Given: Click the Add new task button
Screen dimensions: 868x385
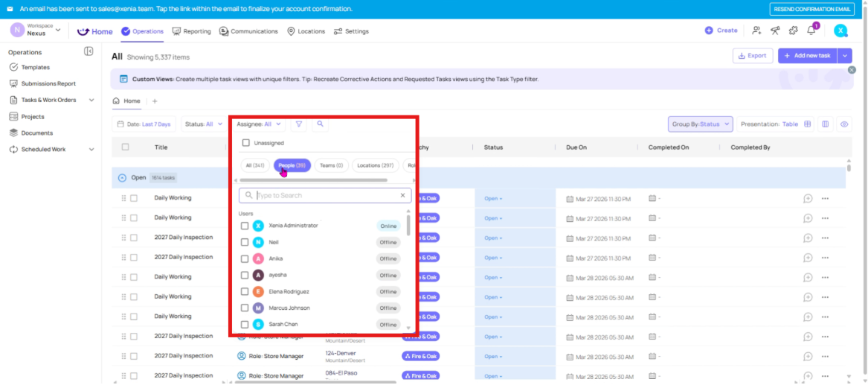Looking at the screenshot, I should pyautogui.click(x=807, y=56).
